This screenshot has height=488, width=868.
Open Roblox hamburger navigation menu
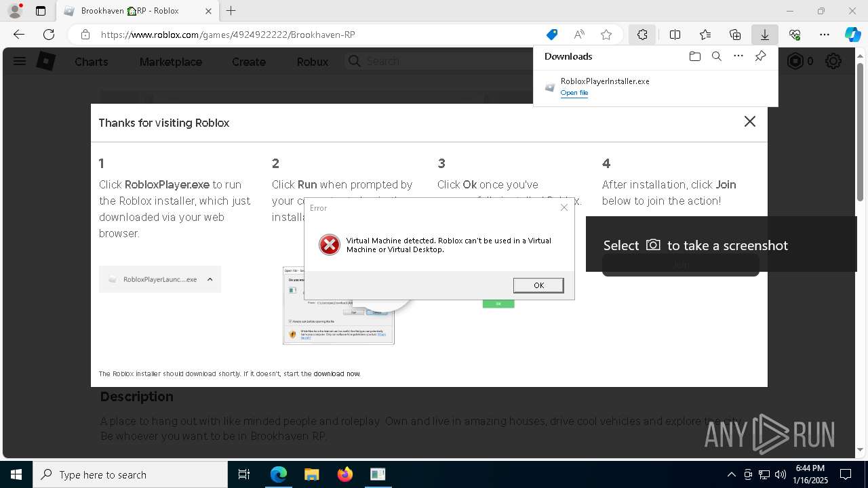(20, 61)
